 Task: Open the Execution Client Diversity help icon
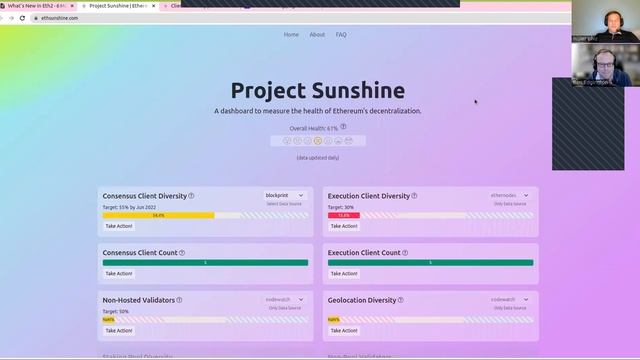[x=414, y=196]
